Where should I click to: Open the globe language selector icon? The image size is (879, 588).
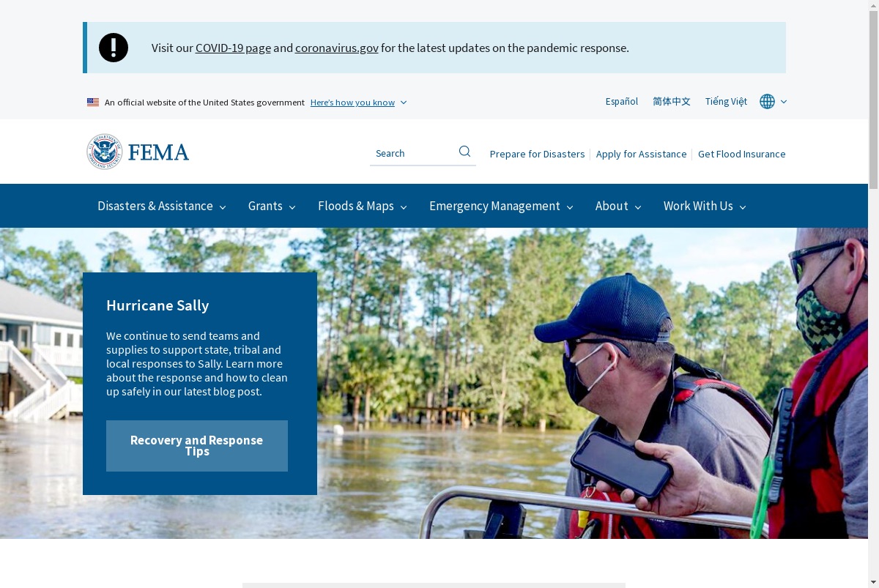pos(767,102)
